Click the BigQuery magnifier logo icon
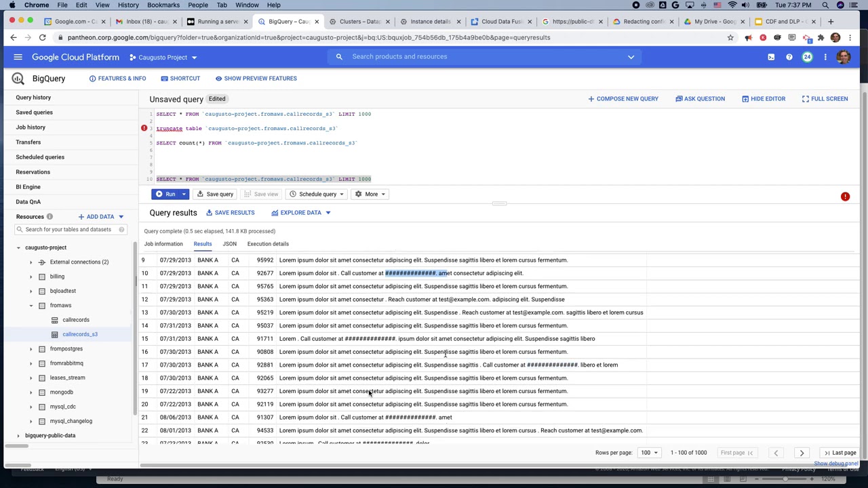Screen dimensions: 868x488 coord(18,79)
